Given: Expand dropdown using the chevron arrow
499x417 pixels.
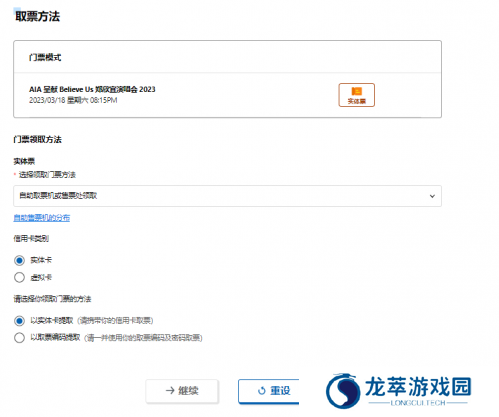Looking at the screenshot, I should [x=432, y=196].
